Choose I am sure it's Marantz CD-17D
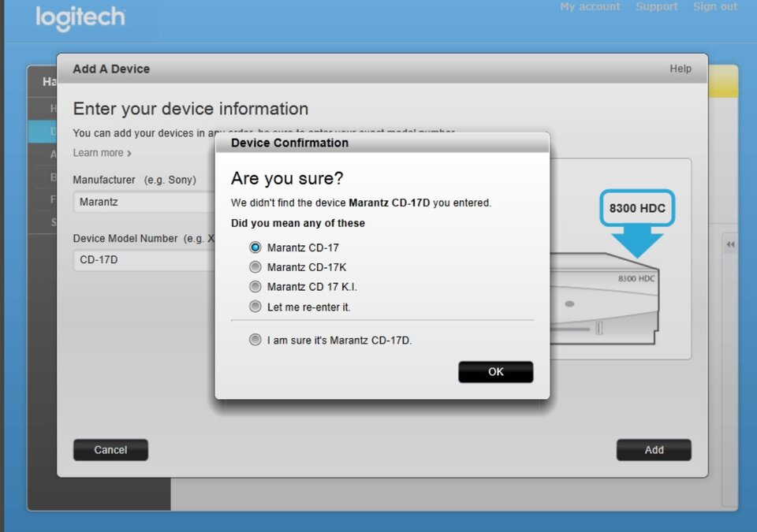This screenshot has height=532, width=757. [x=255, y=340]
